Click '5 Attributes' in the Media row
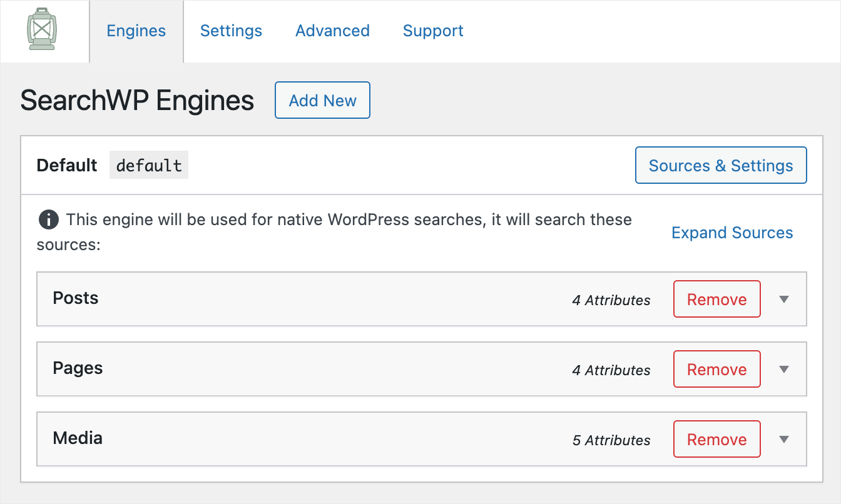The height and width of the screenshot is (504, 841). [611, 440]
